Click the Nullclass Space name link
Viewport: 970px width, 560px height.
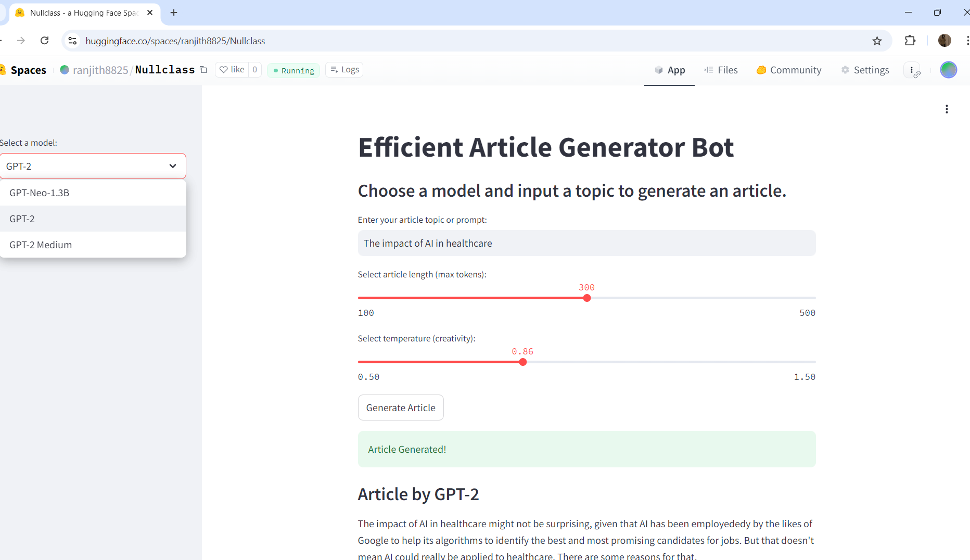tap(165, 70)
